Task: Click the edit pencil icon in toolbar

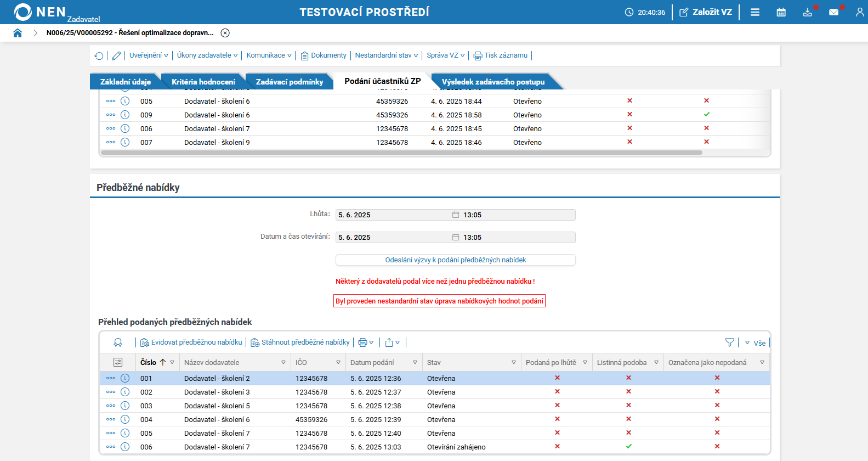Action: [116, 55]
